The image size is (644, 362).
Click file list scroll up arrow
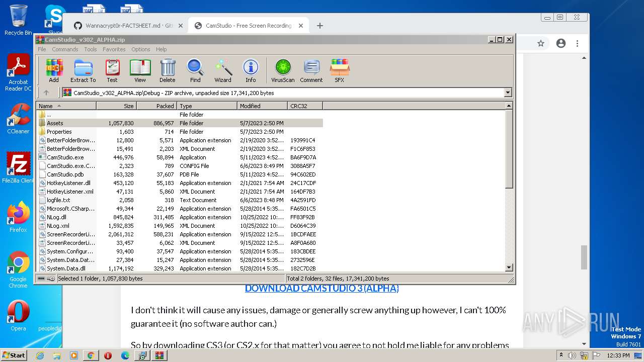click(509, 106)
